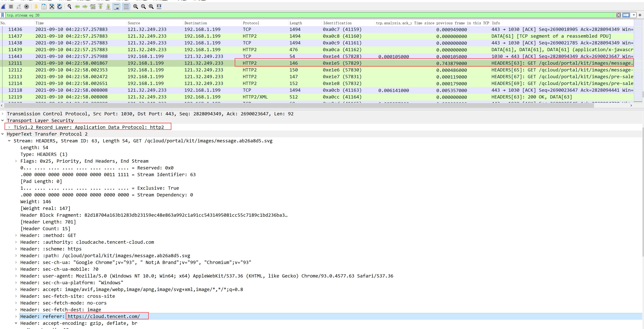Add a filter expression button with plus
The width and height of the screenshot is (644, 329).
tap(640, 15)
